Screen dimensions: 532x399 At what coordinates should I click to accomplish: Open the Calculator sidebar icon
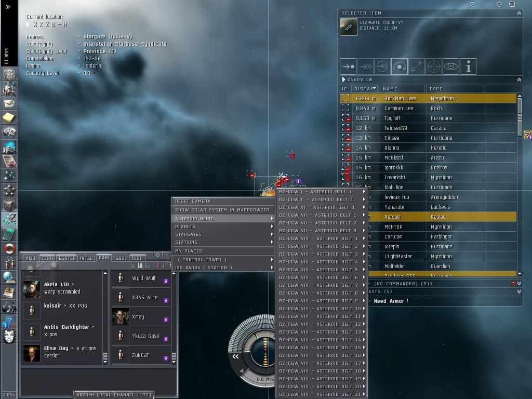click(x=9, y=234)
